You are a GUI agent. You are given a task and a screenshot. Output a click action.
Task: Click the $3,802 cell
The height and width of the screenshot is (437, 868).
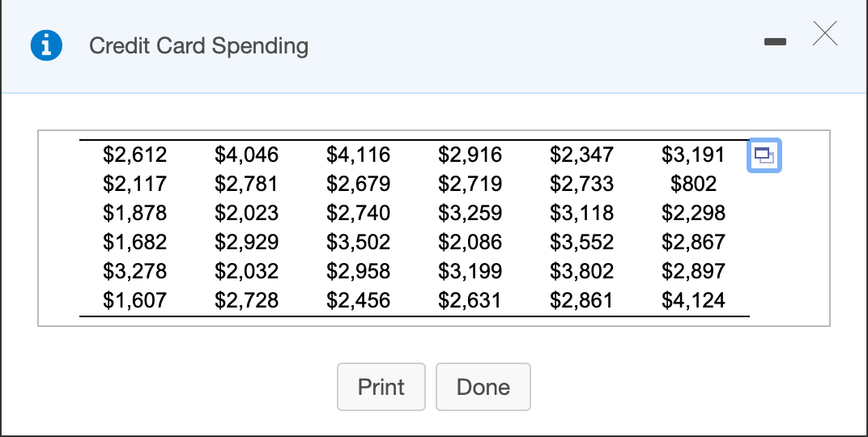tap(582, 271)
